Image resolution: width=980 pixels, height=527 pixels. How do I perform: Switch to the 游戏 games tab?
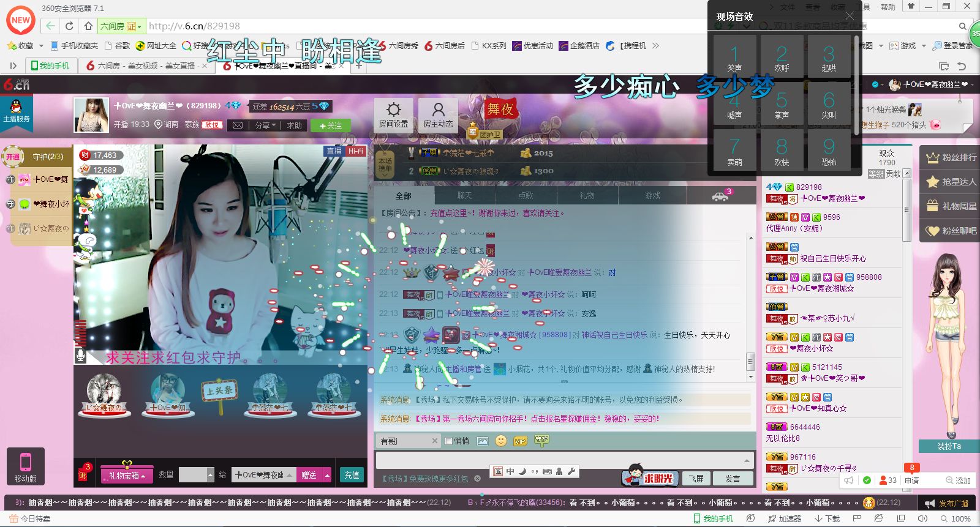(x=653, y=196)
